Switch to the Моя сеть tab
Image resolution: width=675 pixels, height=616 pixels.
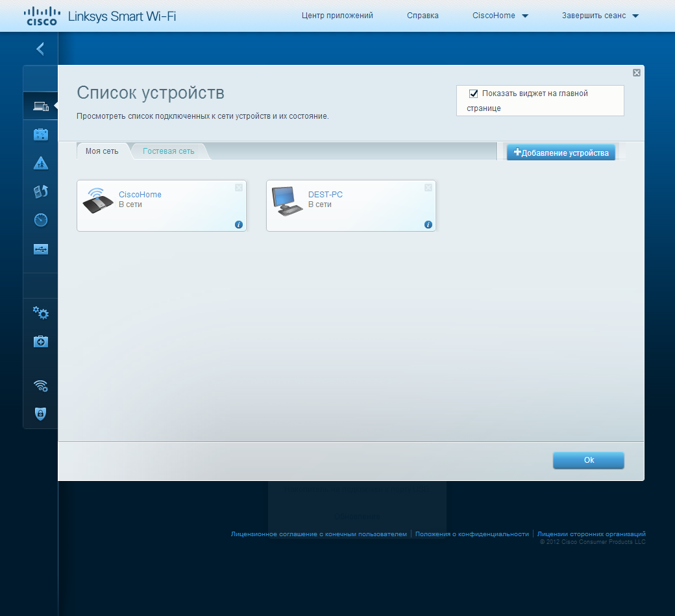click(x=102, y=151)
